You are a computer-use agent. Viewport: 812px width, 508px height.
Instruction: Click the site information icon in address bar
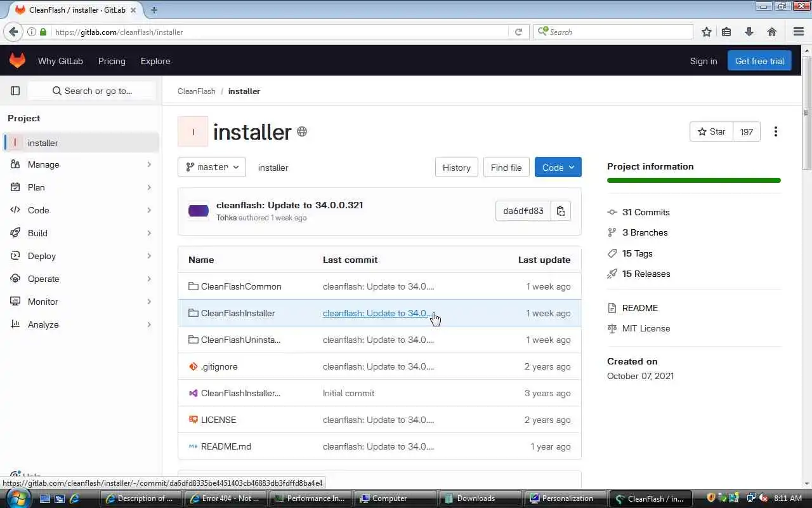tap(31, 32)
